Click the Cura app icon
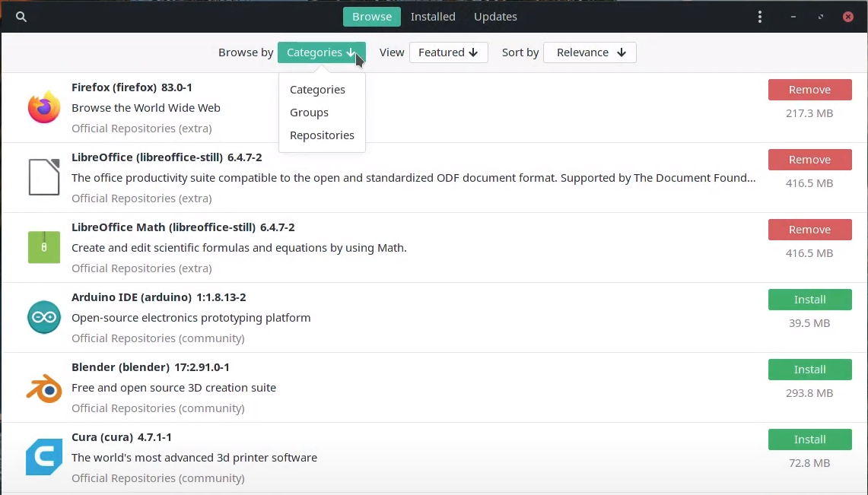This screenshot has height=495, width=868. click(43, 457)
